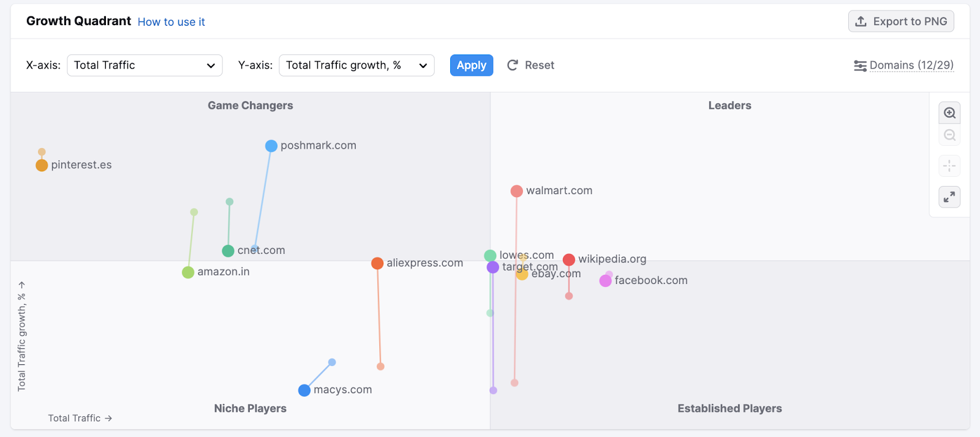This screenshot has width=980, height=437.
Task: Click the horizontal Total Traffic axis label
Action: (80, 418)
